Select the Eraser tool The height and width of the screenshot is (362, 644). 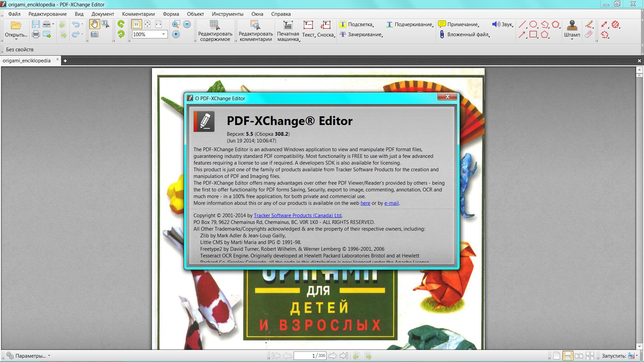(x=589, y=34)
